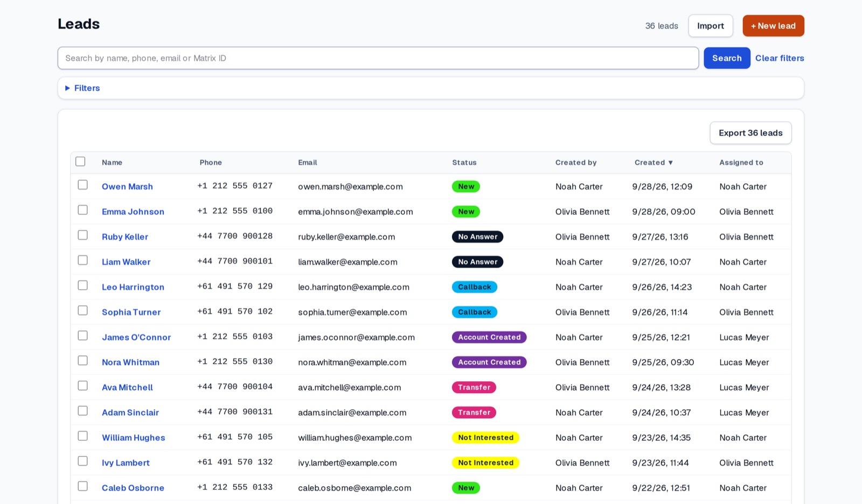This screenshot has height=504, width=862.
Task: Click created date 9/22/26, 12:51
Action: pyautogui.click(x=661, y=488)
